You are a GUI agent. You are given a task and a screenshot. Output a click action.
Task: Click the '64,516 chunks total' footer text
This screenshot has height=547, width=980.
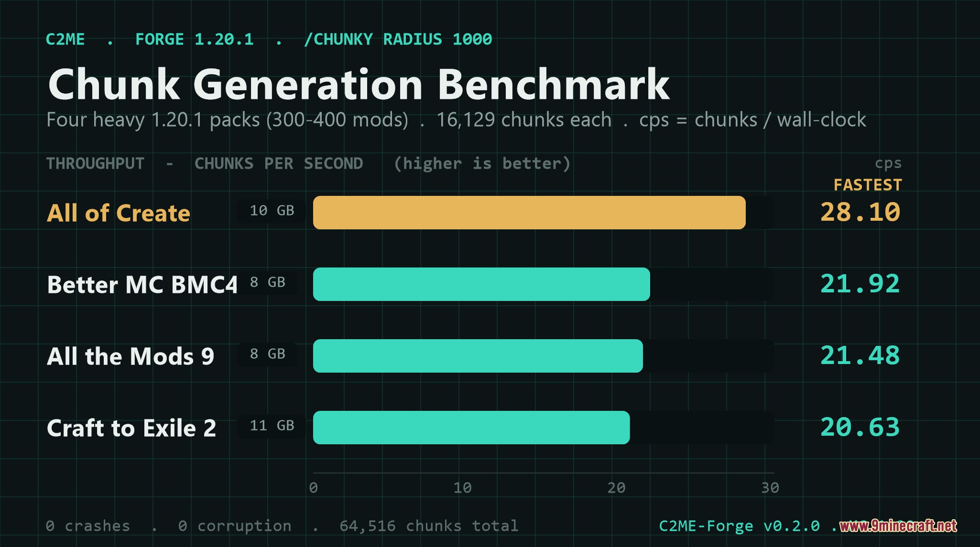429,526
